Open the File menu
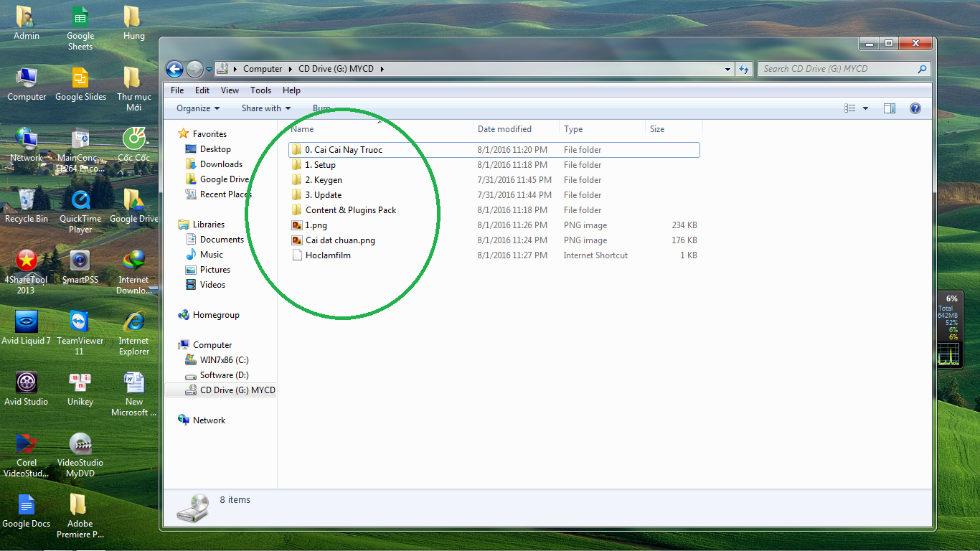Screen dimensions: 980x551 [x=177, y=90]
